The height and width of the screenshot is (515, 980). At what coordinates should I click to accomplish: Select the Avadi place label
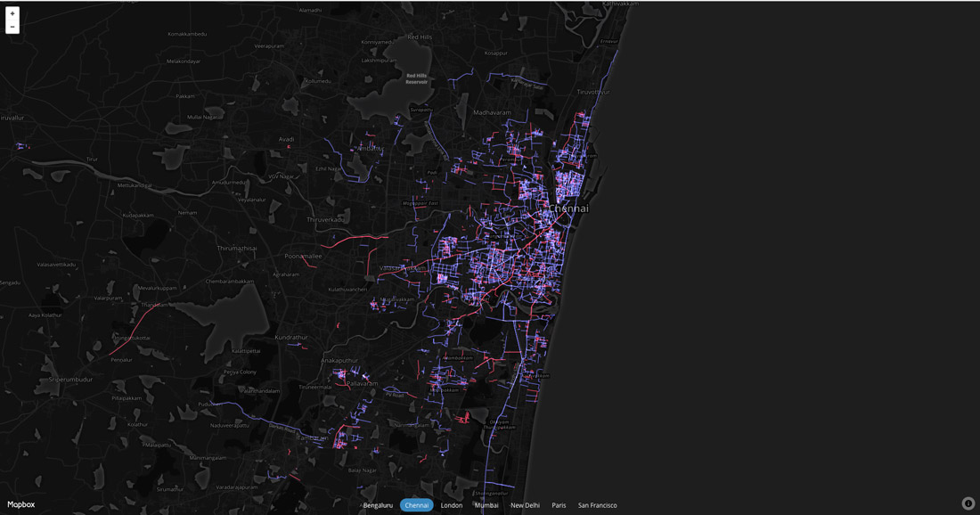point(286,139)
